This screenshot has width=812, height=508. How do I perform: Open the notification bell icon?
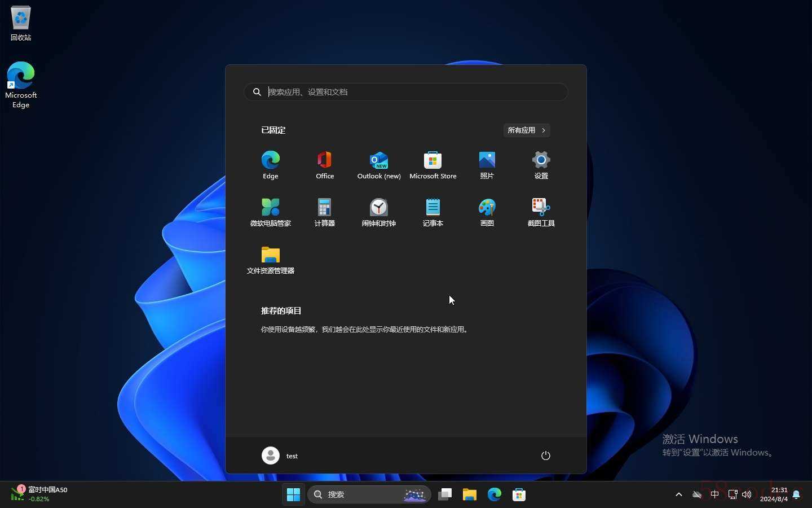tap(796, 494)
